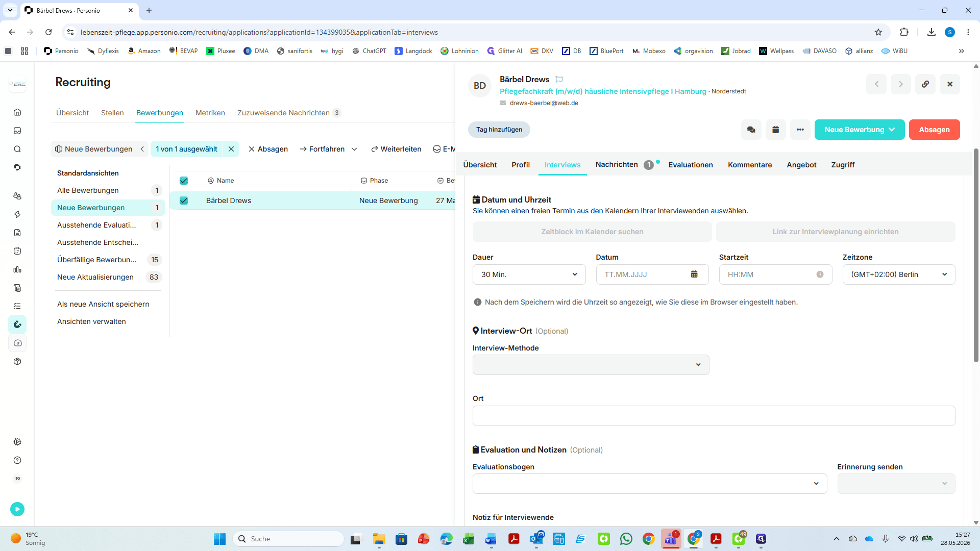Click the calendar icon button beside messages
Viewport: 980px width, 551px height.
point(776,130)
